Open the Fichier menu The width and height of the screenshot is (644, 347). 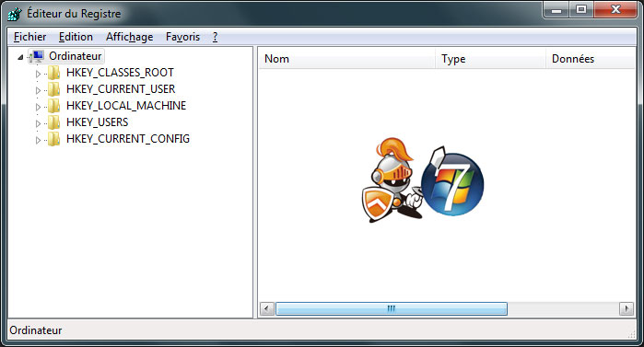(30, 37)
